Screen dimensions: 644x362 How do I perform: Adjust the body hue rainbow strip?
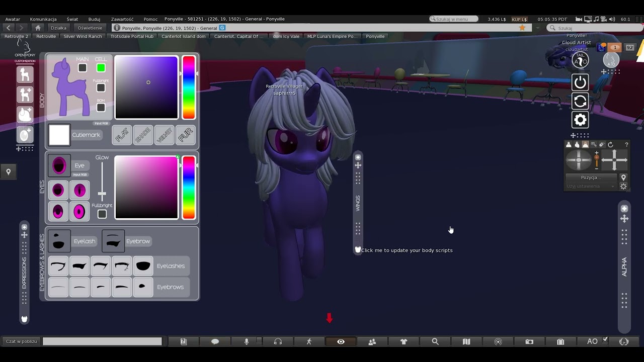tap(189, 87)
